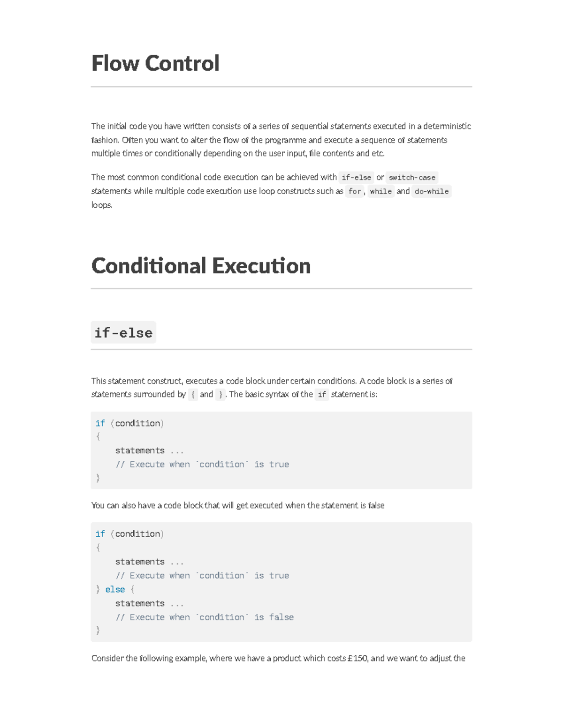The width and height of the screenshot is (563, 728).
Task: Click the "if" keyword in the second code block
Action: click(100, 534)
